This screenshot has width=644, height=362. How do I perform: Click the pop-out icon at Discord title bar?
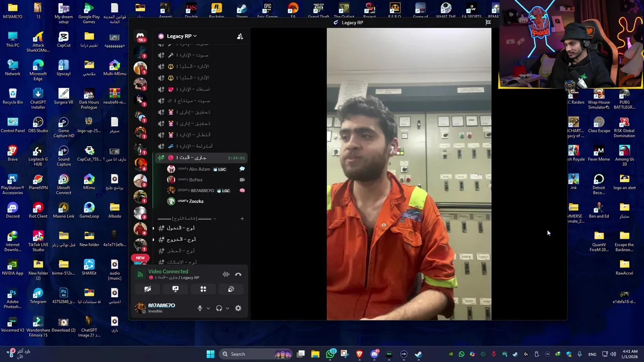pyautogui.click(x=488, y=23)
